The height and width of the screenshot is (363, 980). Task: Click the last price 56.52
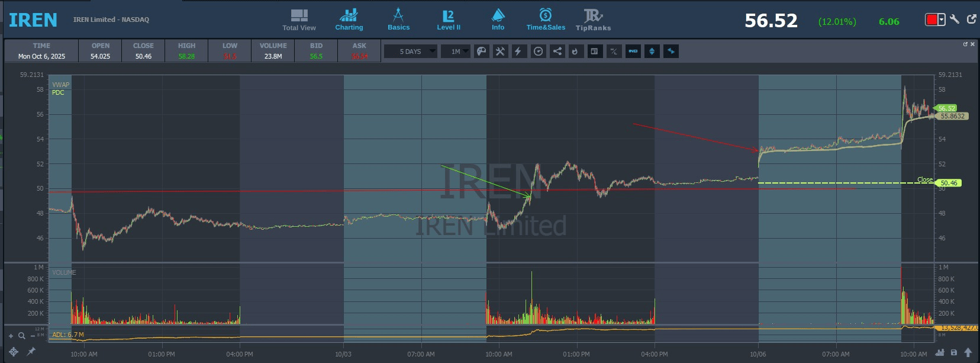pos(771,21)
